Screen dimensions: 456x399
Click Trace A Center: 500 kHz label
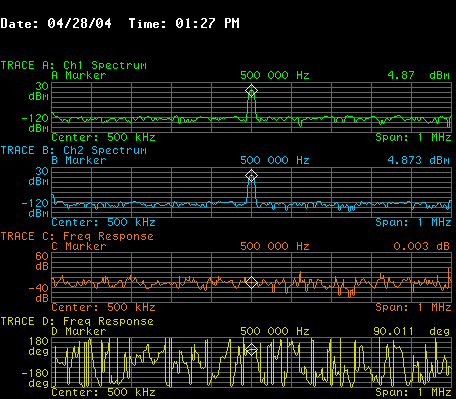tap(103, 137)
